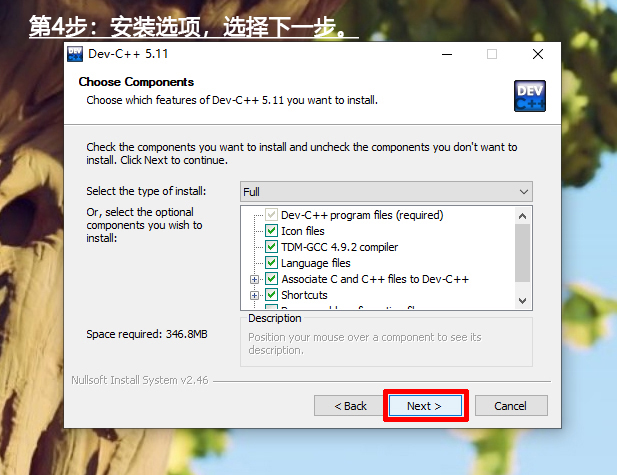The width and height of the screenshot is (617, 475).
Task: Select the Dev-C++ program files (required) item
Action: point(362,215)
